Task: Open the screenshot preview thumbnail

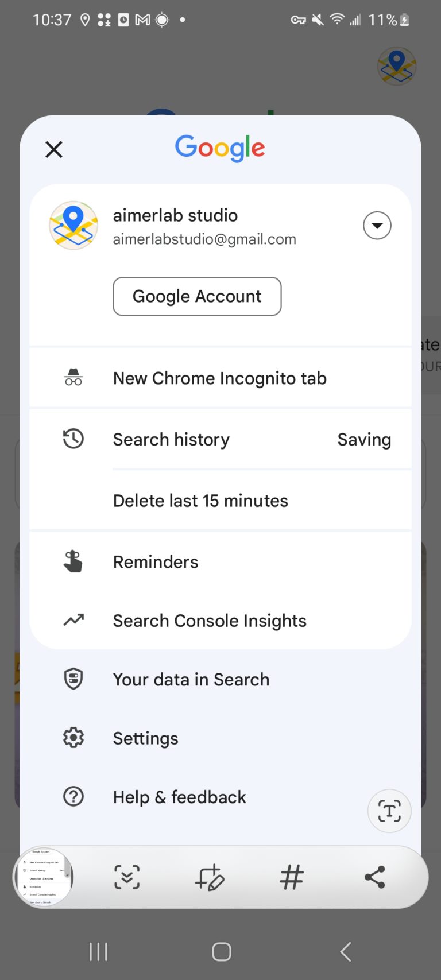Action: click(x=44, y=877)
